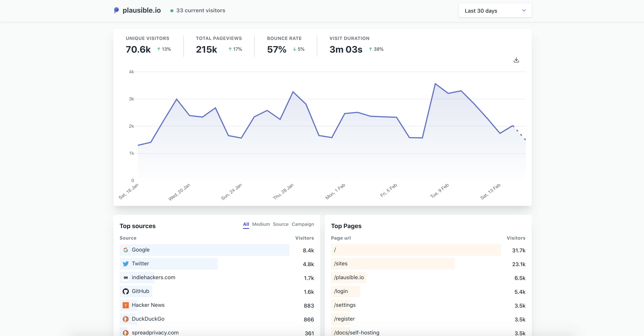Select the All tab in Top sources
Screen dimensions: 644x336
(x=246, y=224)
